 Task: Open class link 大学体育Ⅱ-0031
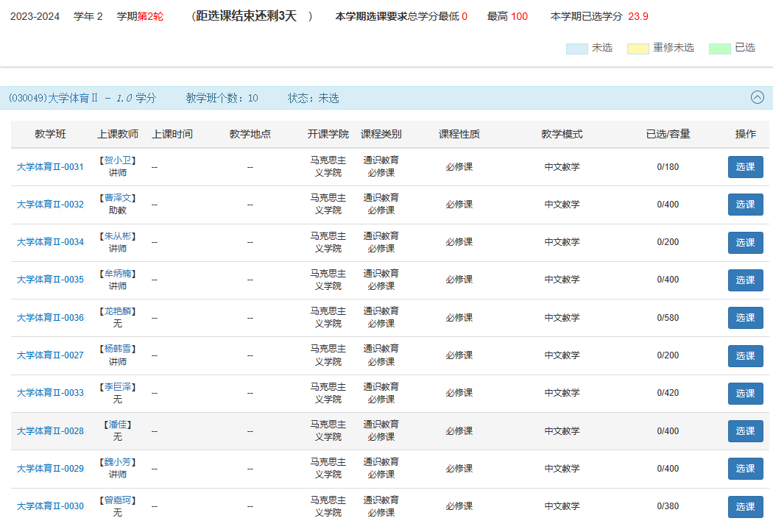50,167
